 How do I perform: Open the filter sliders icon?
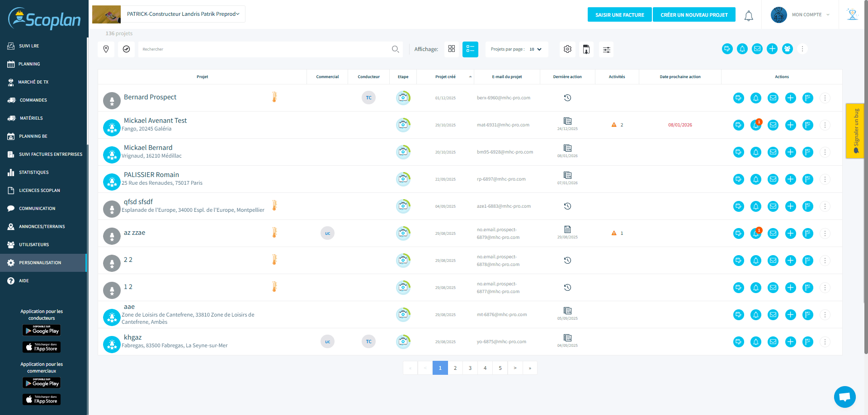(606, 49)
